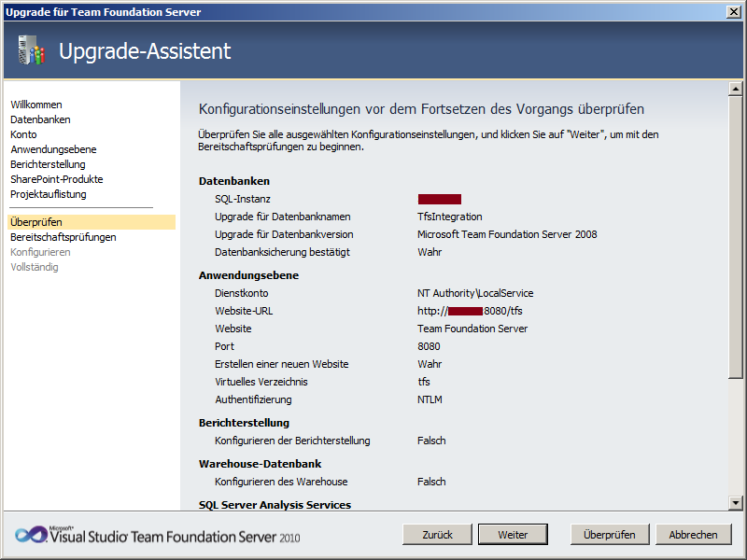Select the Konto step in sidebar
Screen dimensions: 747x560
coord(23,134)
